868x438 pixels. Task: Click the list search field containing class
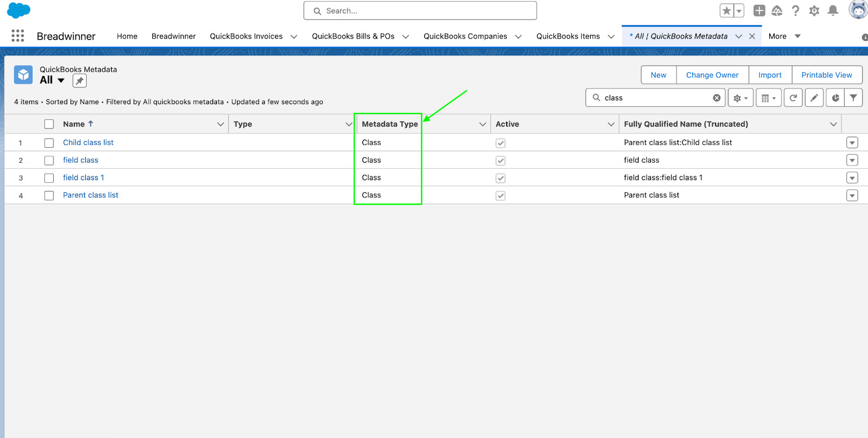(x=655, y=98)
